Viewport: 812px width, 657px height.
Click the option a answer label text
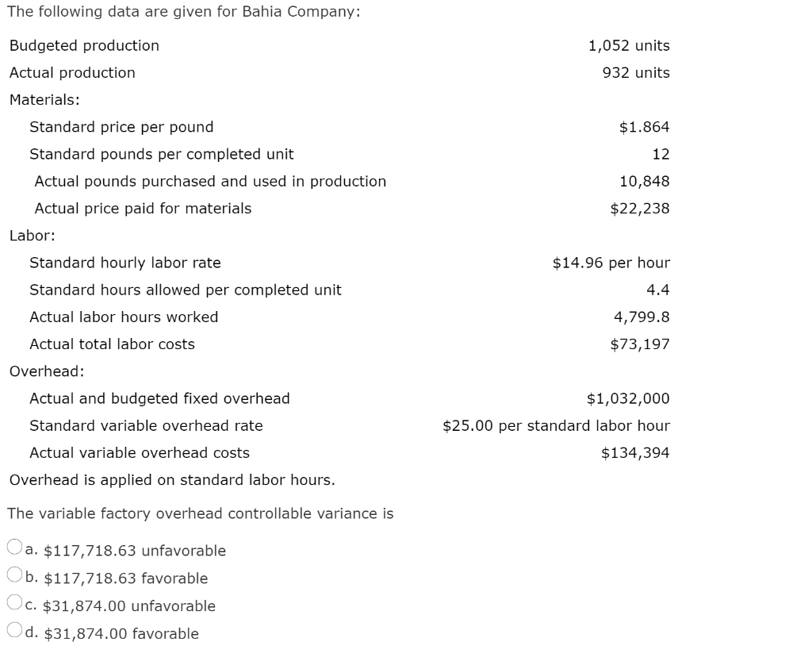coord(124,550)
